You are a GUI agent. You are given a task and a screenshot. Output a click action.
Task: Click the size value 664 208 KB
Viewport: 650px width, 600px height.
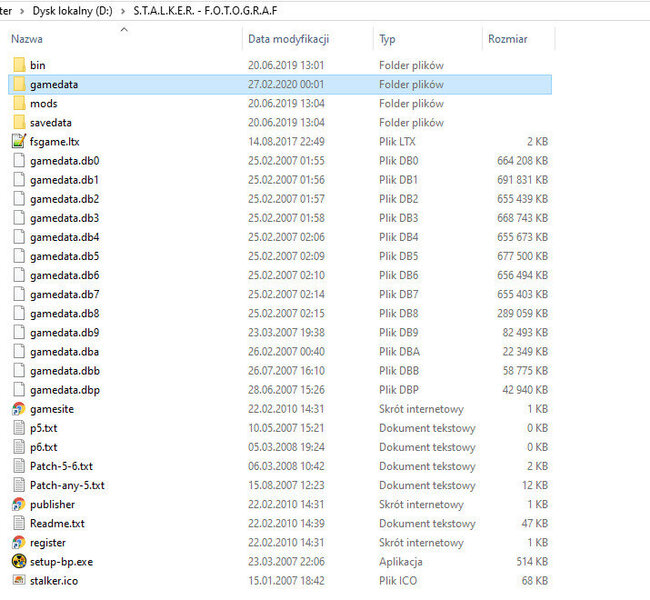coord(523,160)
